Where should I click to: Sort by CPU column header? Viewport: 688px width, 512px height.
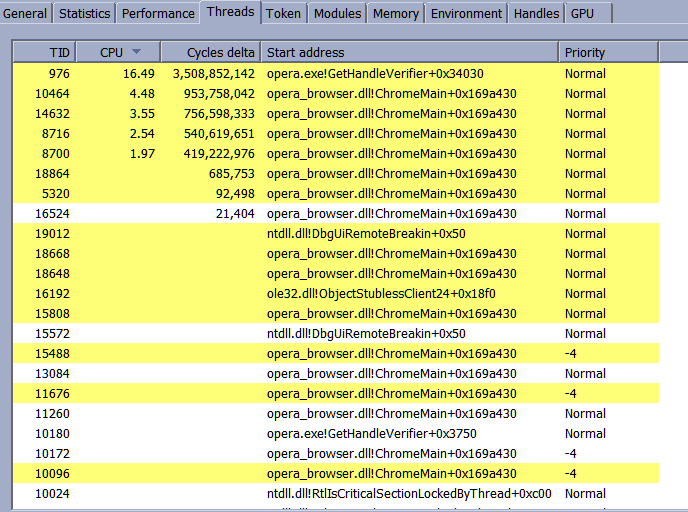(118, 52)
